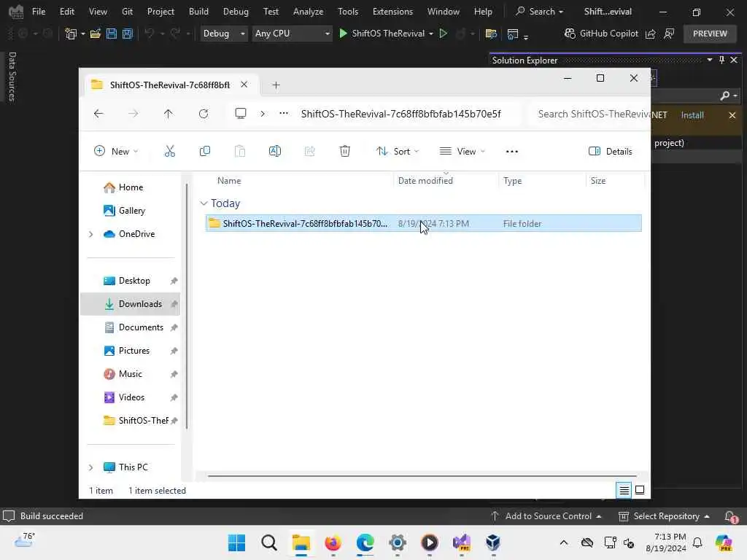Click Start Without Debugging outline play icon
This screenshot has height=560, width=747.
click(x=444, y=34)
